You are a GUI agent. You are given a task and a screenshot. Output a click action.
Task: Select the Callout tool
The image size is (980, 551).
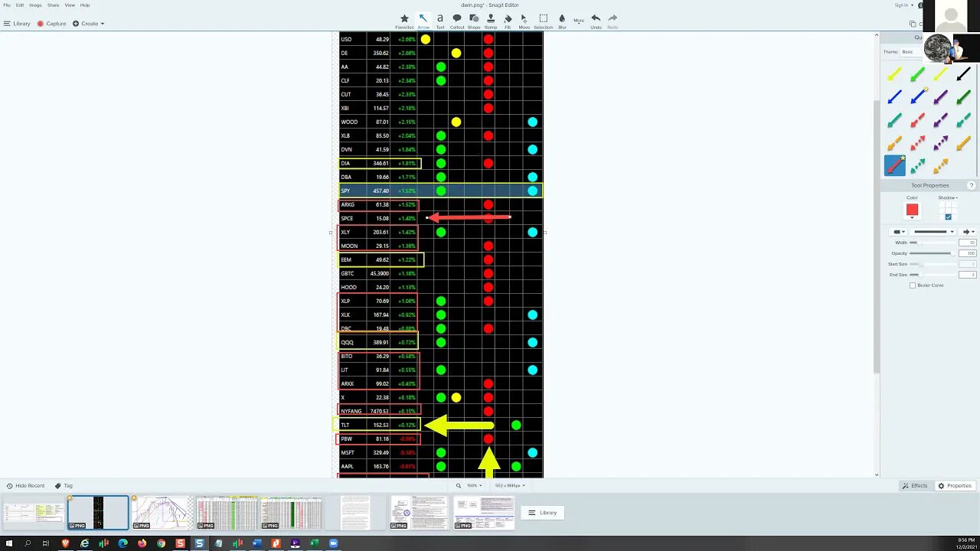(x=457, y=21)
